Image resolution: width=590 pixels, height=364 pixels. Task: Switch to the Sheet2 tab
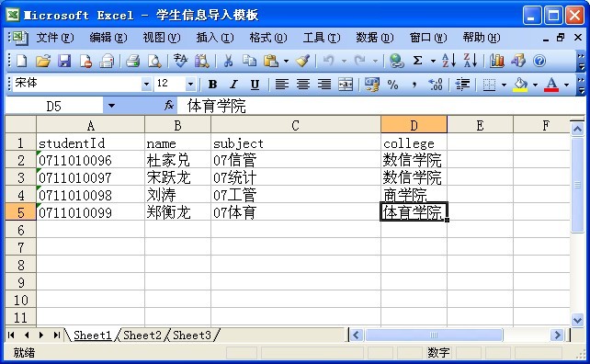pos(142,335)
